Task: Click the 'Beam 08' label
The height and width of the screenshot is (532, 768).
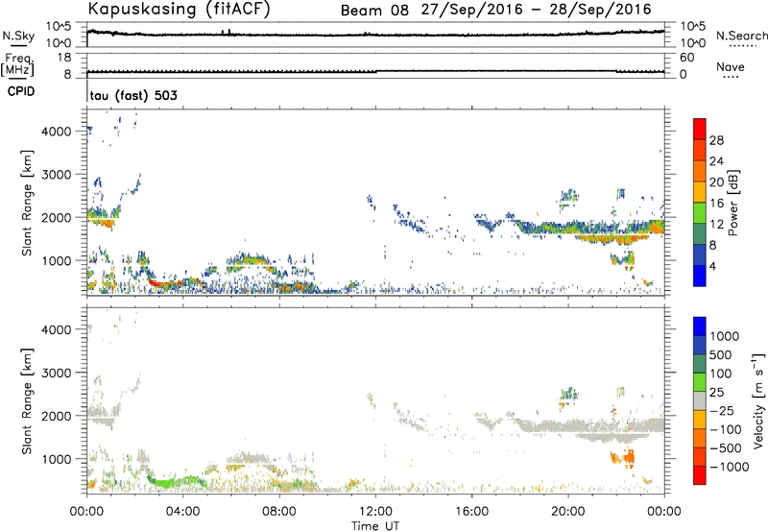Action: click(374, 11)
